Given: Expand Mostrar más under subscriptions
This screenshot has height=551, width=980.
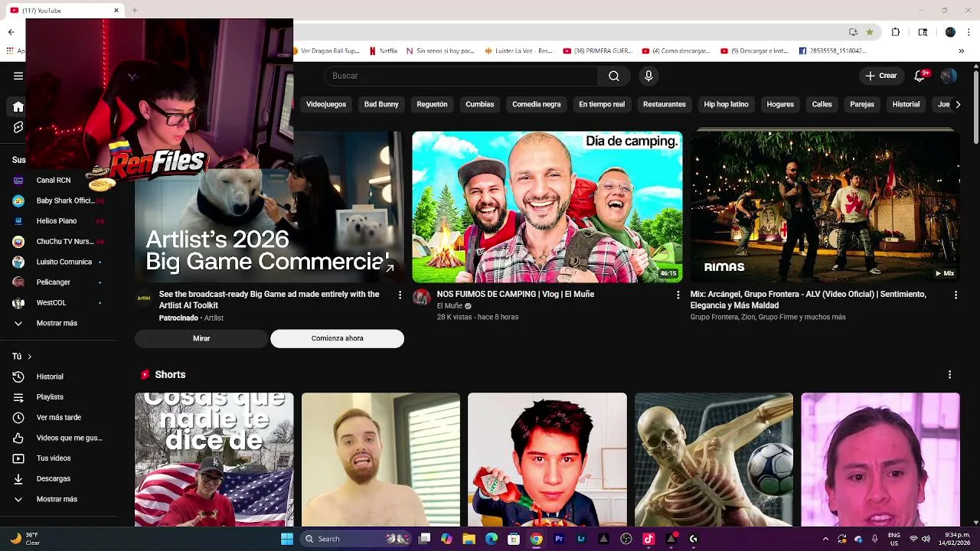Looking at the screenshot, I should point(57,323).
